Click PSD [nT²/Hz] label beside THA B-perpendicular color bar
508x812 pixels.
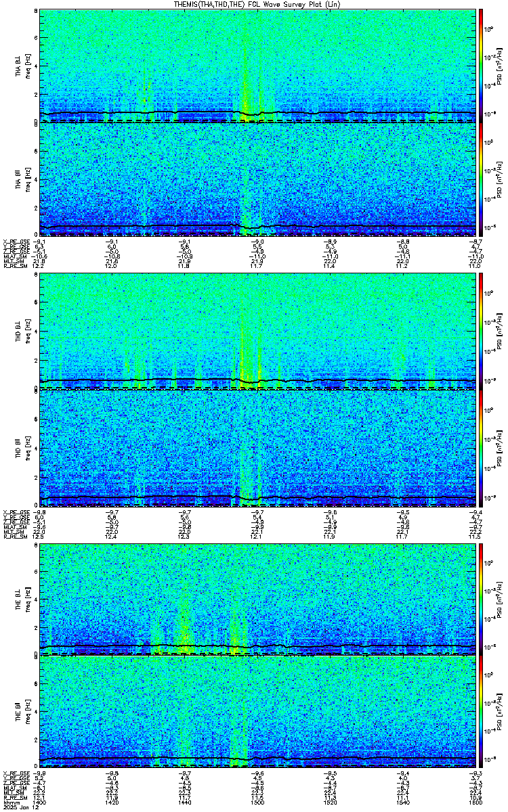[x=500, y=66]
